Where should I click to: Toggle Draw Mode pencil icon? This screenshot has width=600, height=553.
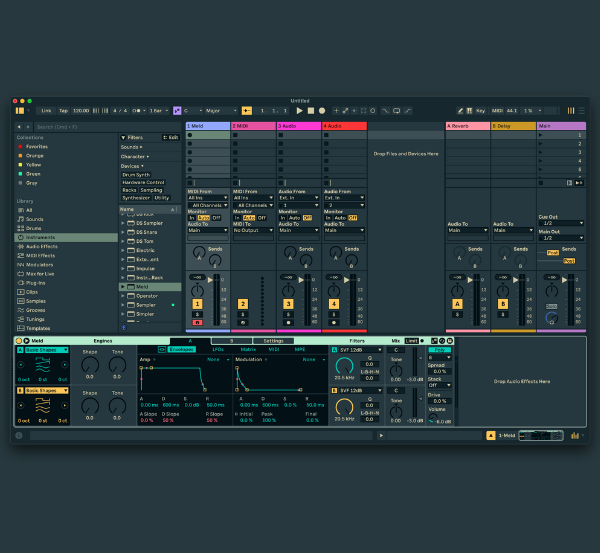tap(460, 111)
